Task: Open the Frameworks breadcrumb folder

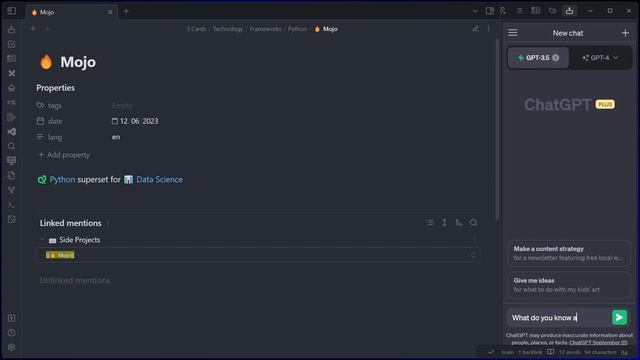Action: (x=265, y=29)
